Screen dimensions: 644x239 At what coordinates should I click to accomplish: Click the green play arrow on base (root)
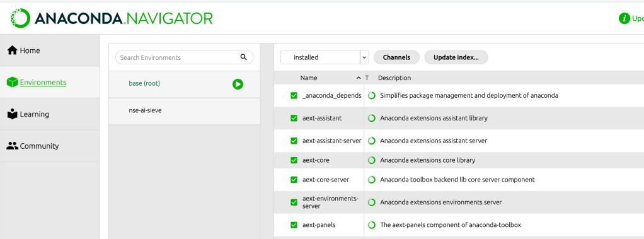click(238, 85)
